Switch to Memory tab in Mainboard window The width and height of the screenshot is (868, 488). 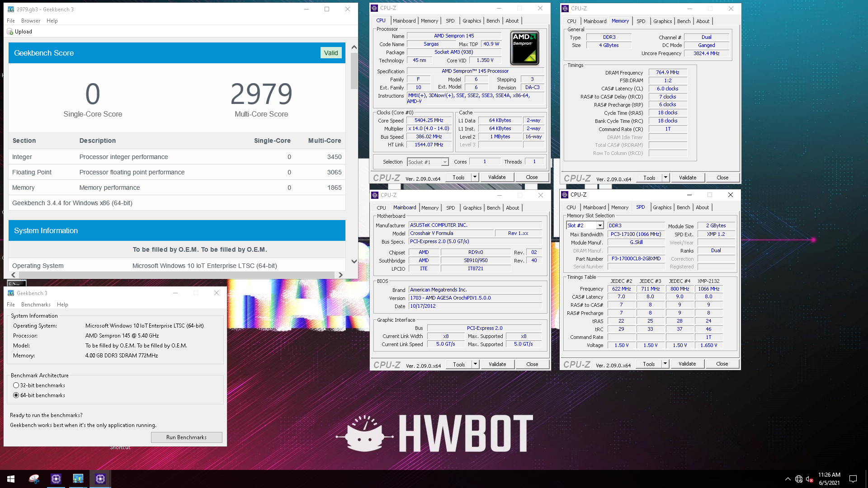click(x=429, y=208)
